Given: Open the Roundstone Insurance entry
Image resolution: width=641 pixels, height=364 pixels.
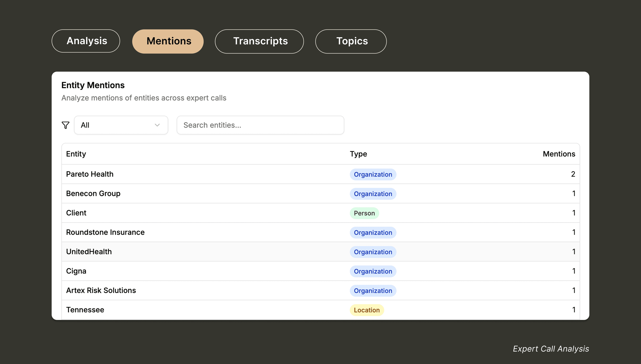Looking at the screenshot, I should [x=105, y=232].
